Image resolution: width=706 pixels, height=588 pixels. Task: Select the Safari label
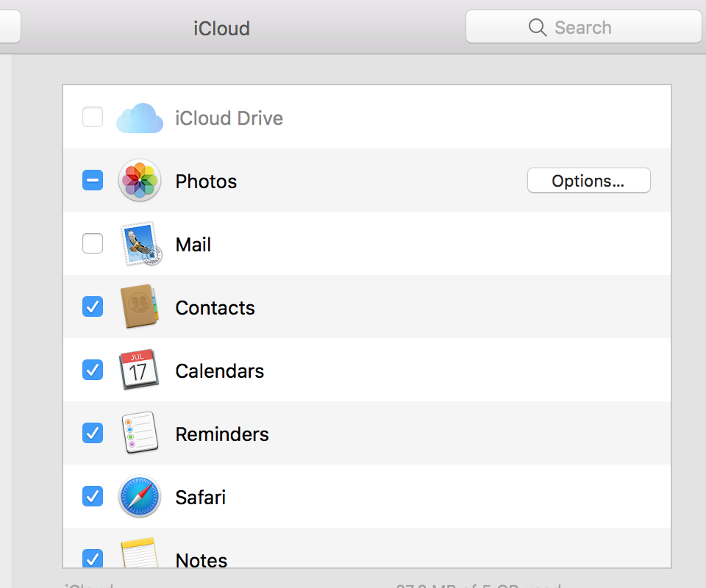coord(200,498)
